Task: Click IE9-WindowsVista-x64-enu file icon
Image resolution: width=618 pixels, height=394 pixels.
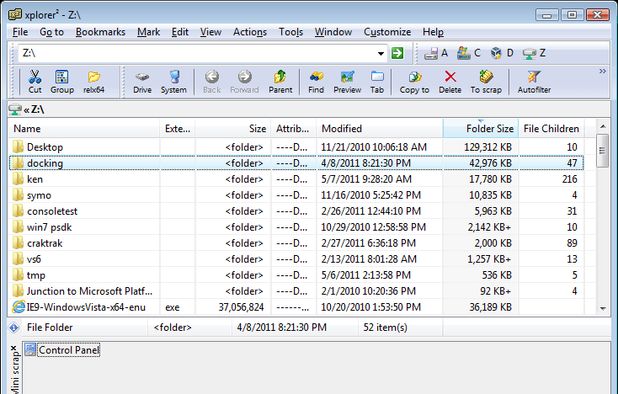Action: click(19, 307)
